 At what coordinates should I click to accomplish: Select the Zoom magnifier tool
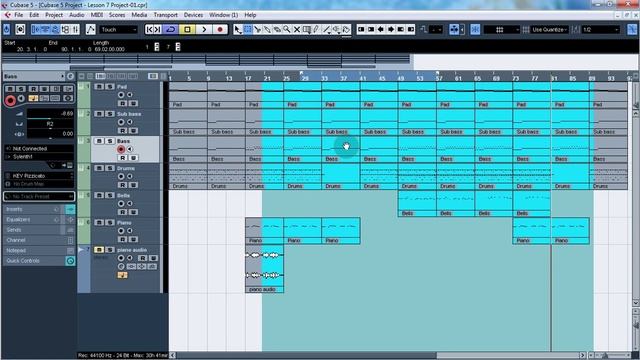tap(287, 29)
